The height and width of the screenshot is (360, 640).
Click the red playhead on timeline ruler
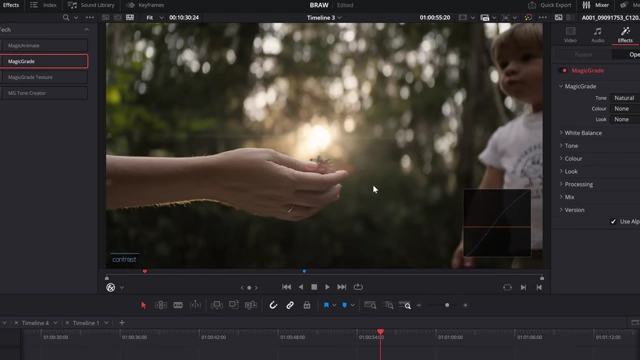point(380,331)
